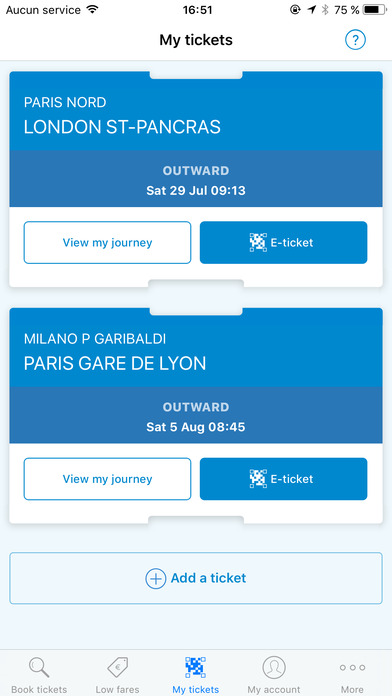The width and height of the screenshot is (392, 696).
Task: Tap the My tickets QR icon tab
Action: click(195, 668)
